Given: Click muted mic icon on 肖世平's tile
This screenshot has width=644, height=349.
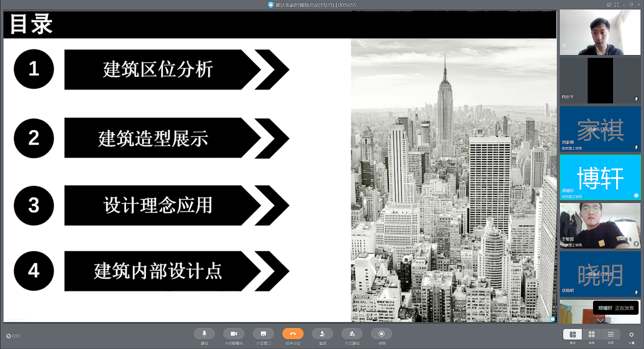Looking at the screenshot, I should tap(636, 99).
